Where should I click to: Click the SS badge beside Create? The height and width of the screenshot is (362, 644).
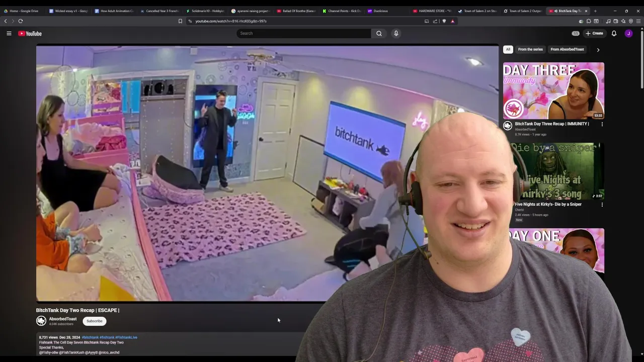coord(576,33)
